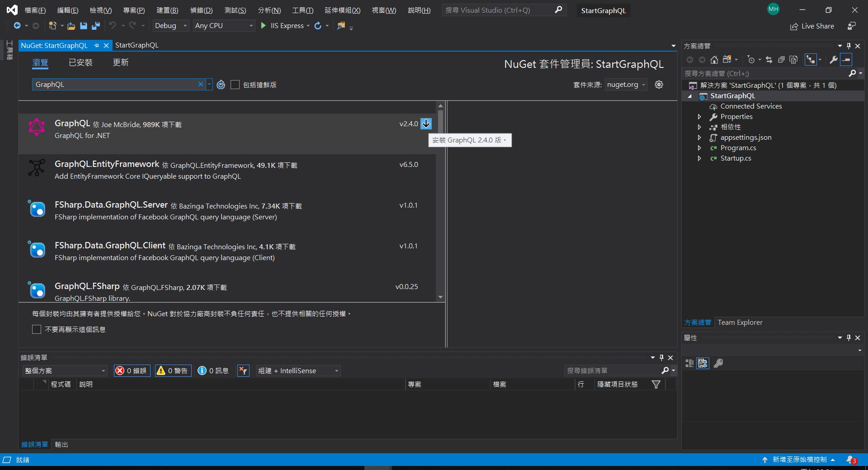Screen dimensions: 868x470
Task: Toggle the 0 messages filter button
Action: pyautogui.click(x=213, y=371)
